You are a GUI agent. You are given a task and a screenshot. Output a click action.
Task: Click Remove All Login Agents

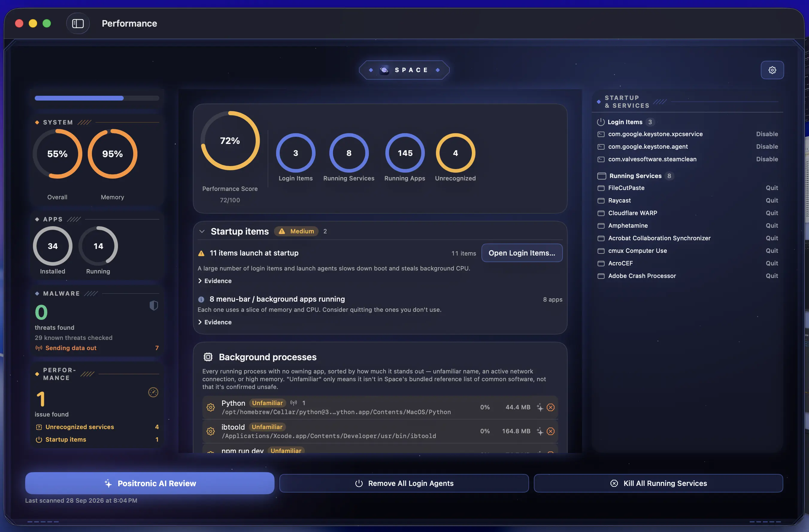click(x=404, y=483)
